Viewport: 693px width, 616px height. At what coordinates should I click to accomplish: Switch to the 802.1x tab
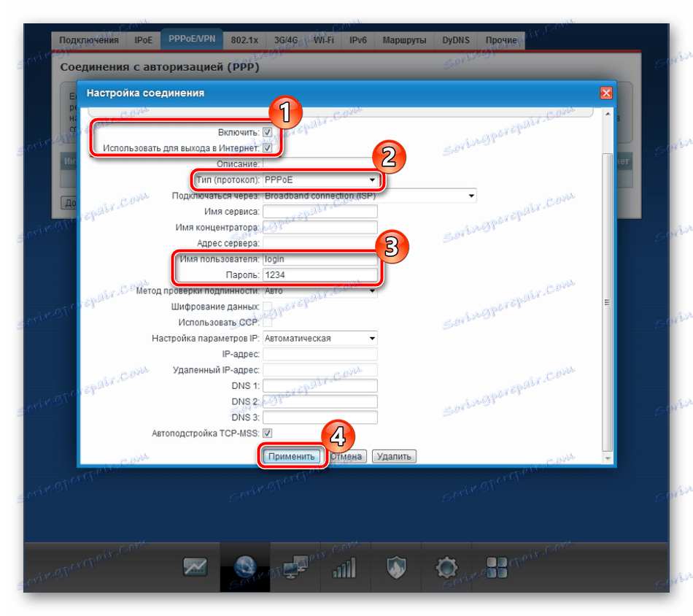point(244,40)
